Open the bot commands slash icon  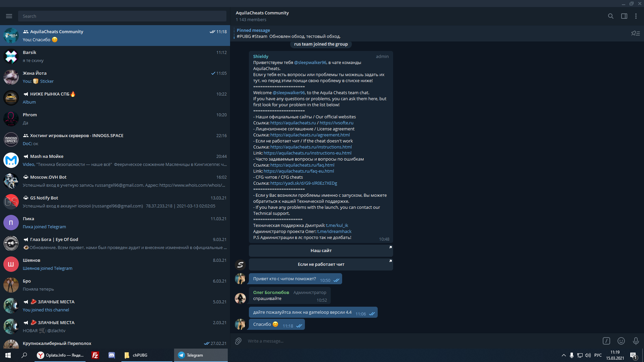[606, 341]
